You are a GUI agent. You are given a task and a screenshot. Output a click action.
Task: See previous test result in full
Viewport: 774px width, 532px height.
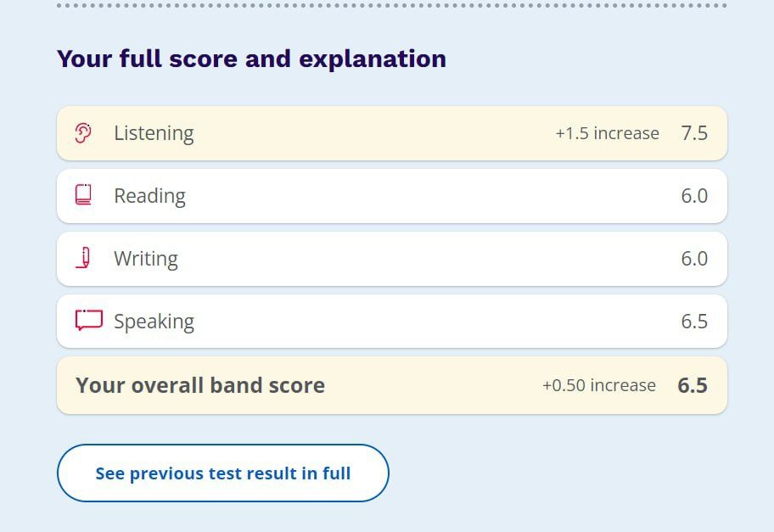[x=223, y=473]
